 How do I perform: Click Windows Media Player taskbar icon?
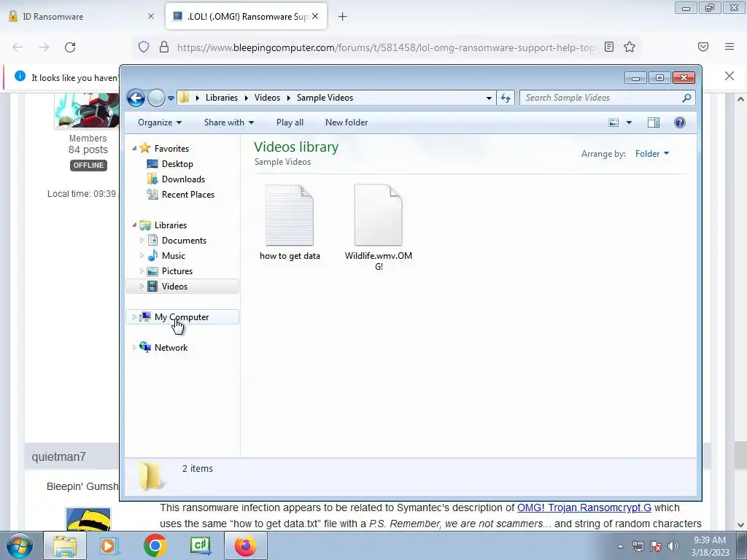108,545
